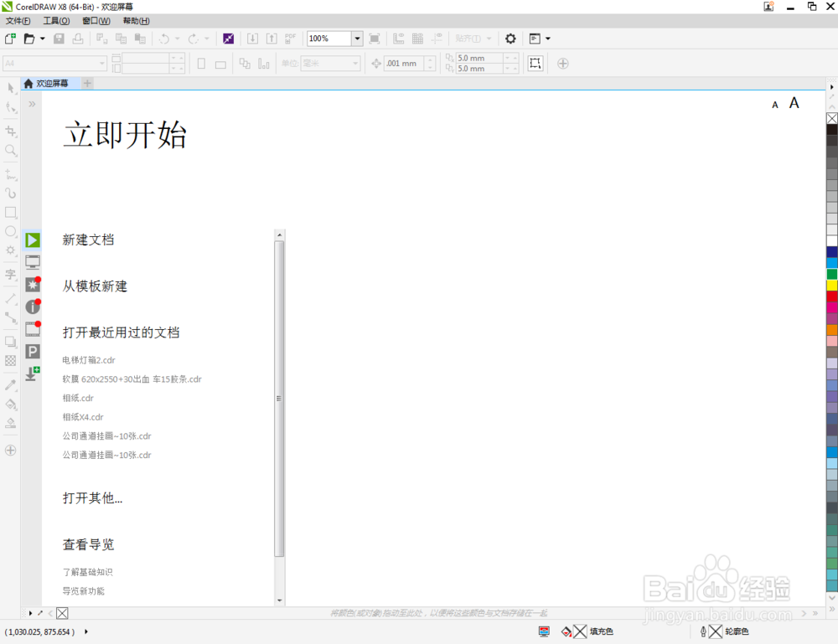Select the Pick tool in toolbox
This screenshot has width=838, height=644.
pyautogui.click(x=11, y=88)
